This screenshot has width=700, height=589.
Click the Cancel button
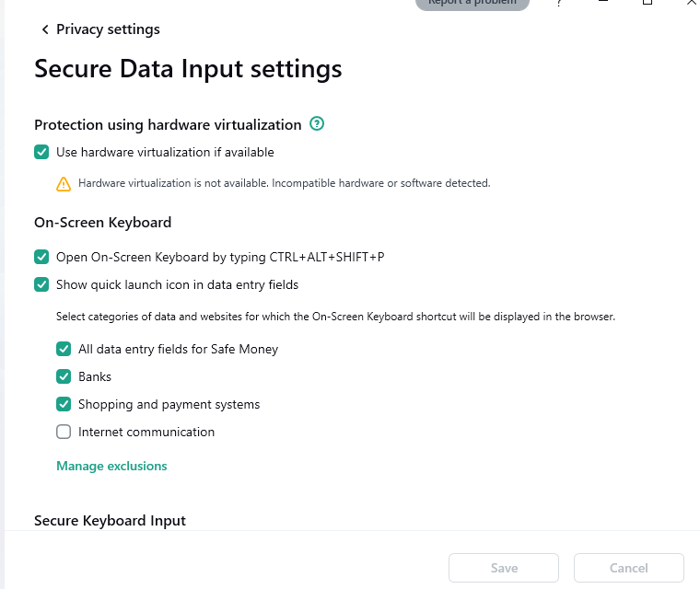628,568
